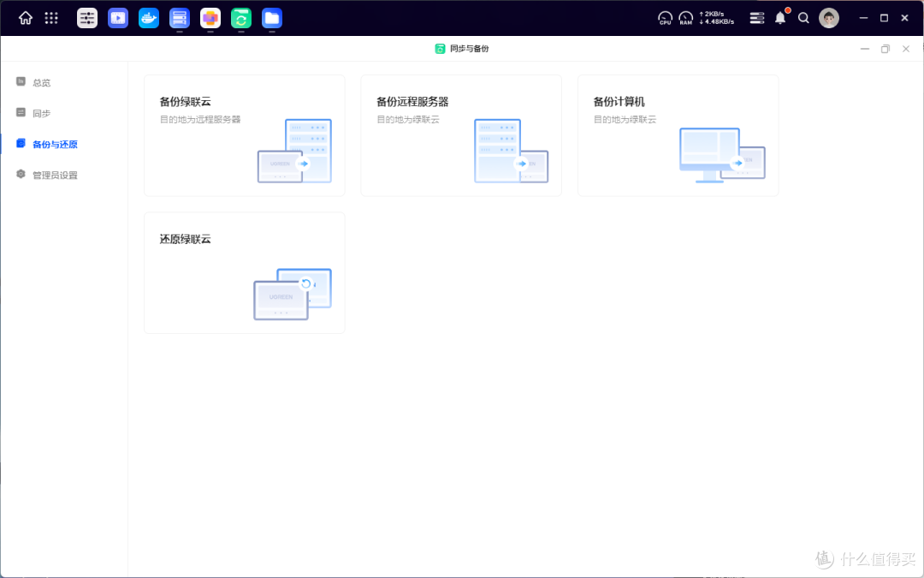Screen dimensions: 924x578
Task: Open the 备份绿联云 card
Action: click(245, 135)
